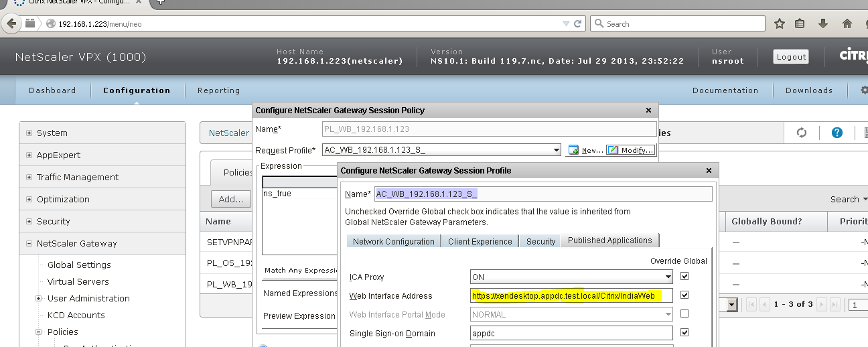Switch to the Security profile tab
Screen dimensions: 868x347
coord(541,241)
